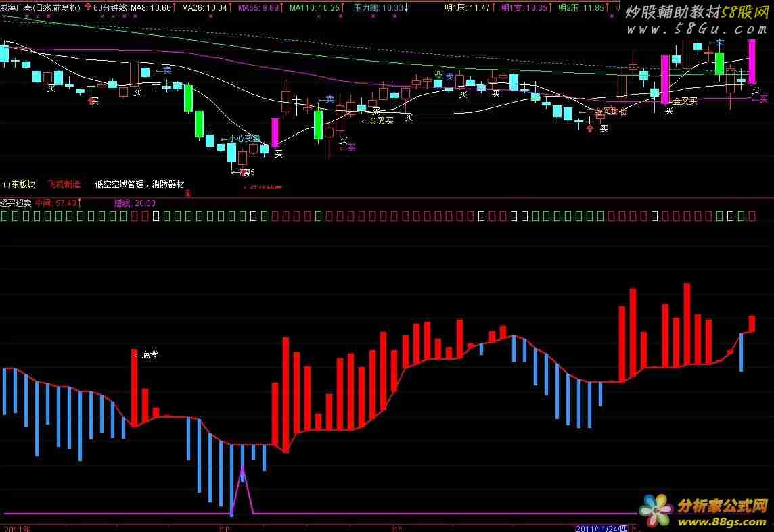Click the 明1支: 10.35 value
774x532 pixels.
524,8
